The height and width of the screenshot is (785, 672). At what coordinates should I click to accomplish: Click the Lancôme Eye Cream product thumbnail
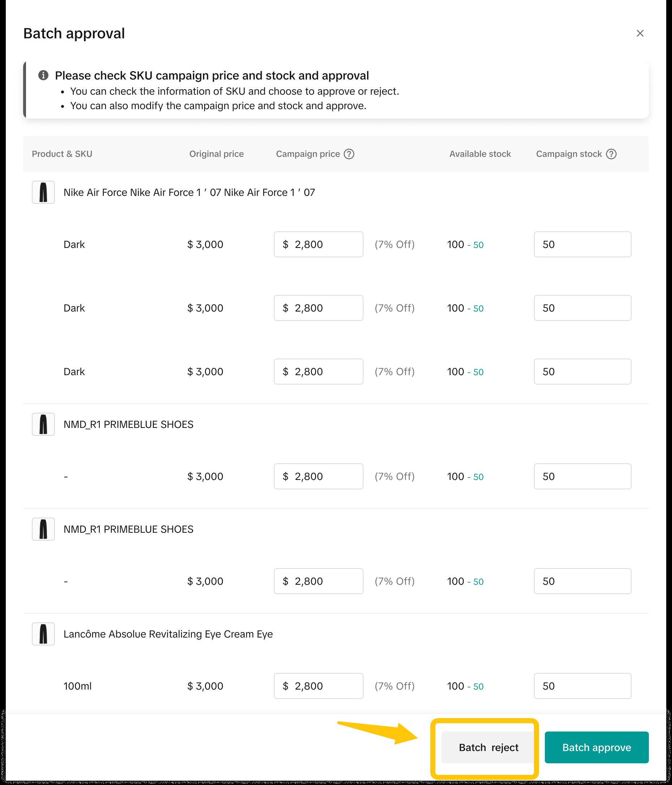(x=43, y=634)
